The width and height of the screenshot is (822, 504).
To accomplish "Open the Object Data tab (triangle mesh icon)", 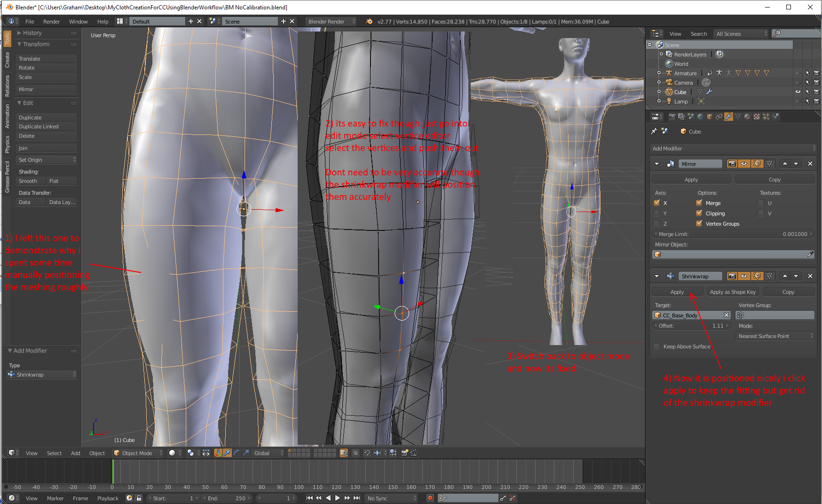I will click(738, 117).
